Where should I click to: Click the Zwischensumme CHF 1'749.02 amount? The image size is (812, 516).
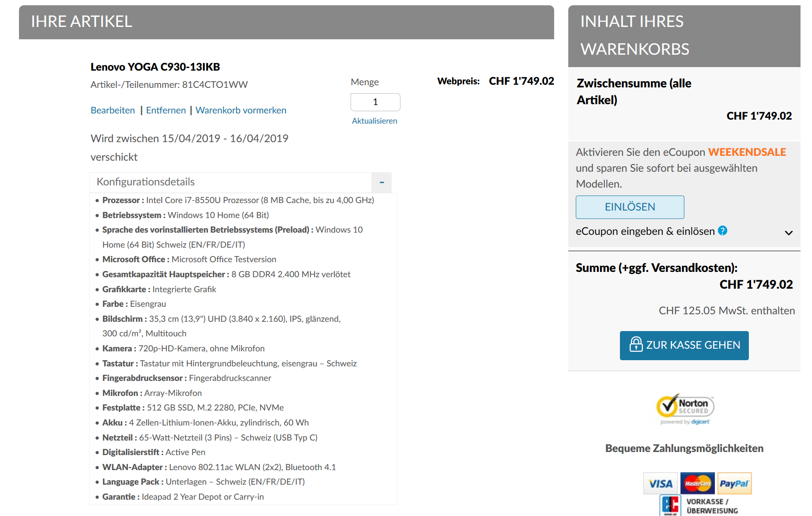pos(759,116)
